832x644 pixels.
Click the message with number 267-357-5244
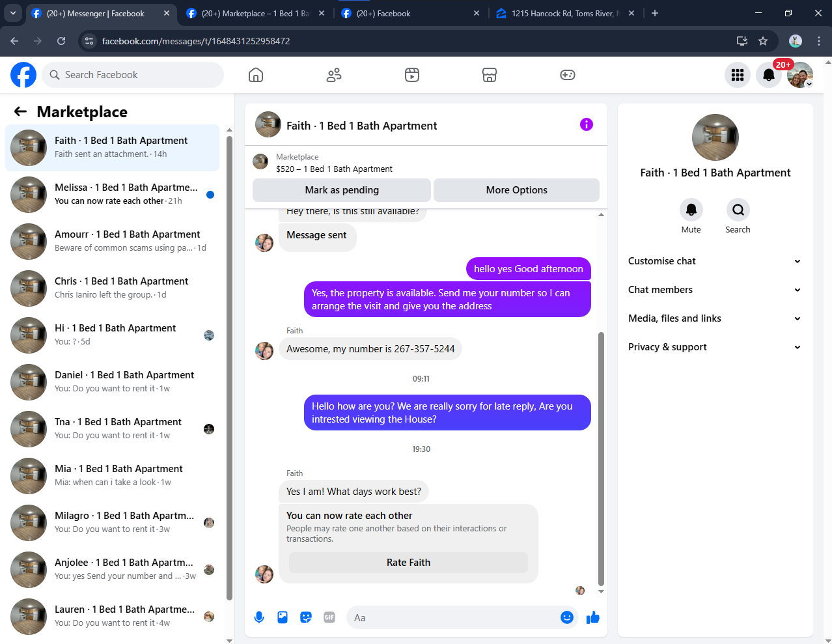(x=370, y=349)
